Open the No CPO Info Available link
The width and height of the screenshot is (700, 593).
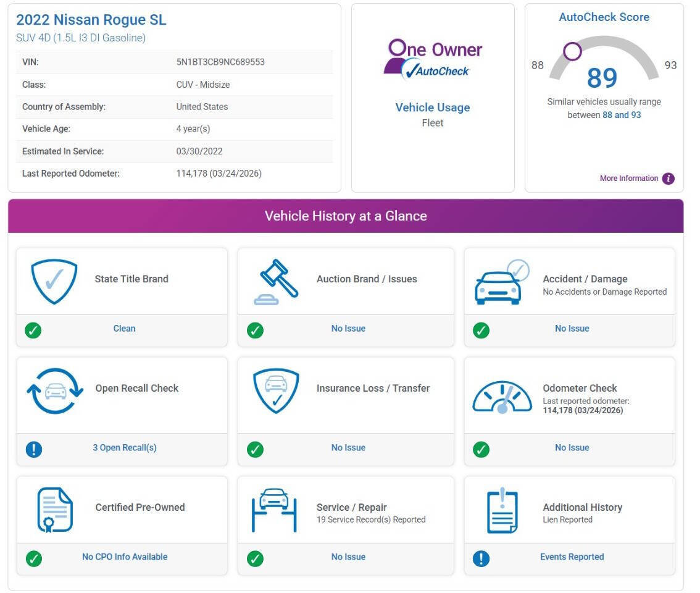[125, 557]
